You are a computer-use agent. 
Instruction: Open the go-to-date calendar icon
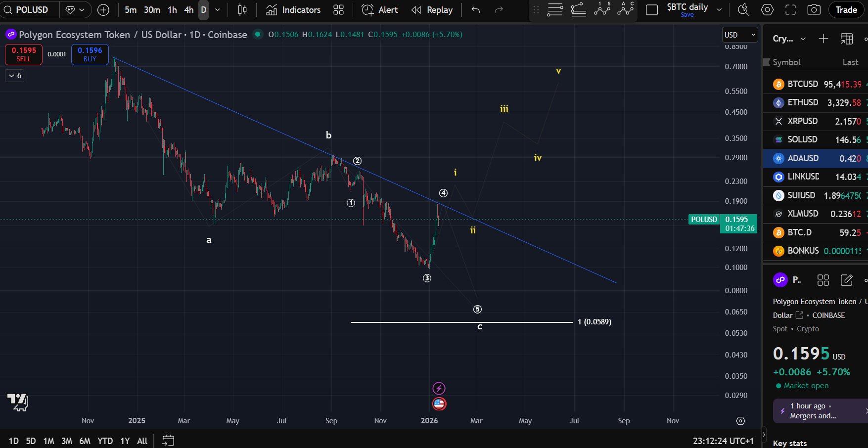168,440
